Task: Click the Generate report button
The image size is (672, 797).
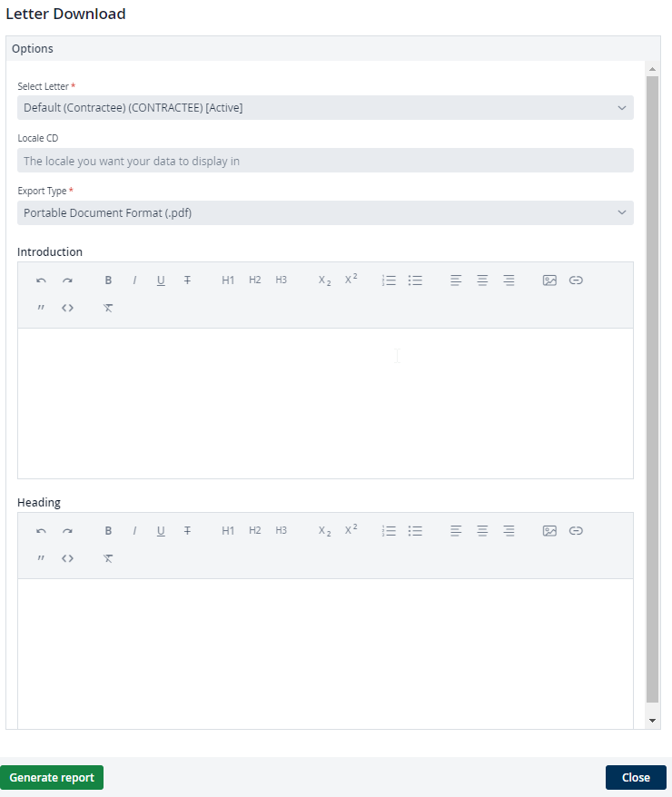Action: [x=52, y=778]
